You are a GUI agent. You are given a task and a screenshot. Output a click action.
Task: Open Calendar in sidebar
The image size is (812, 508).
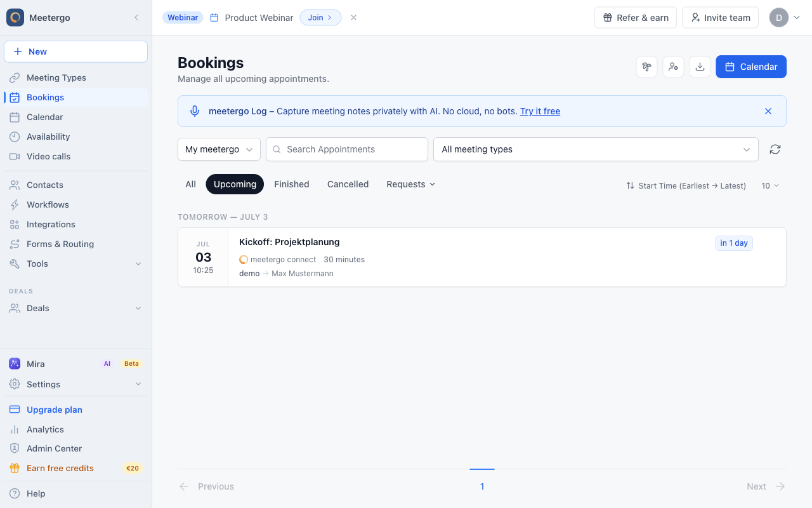76,117
